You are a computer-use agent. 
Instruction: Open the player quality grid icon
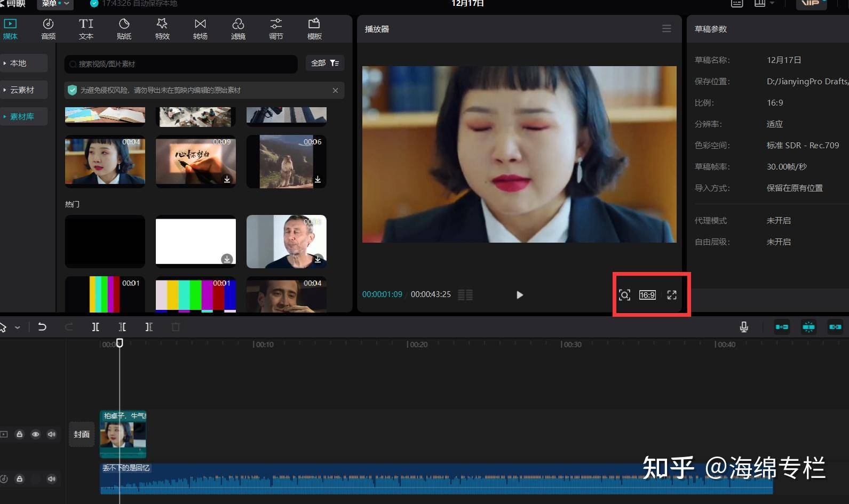pyautogui.click(x=465, y=295)
